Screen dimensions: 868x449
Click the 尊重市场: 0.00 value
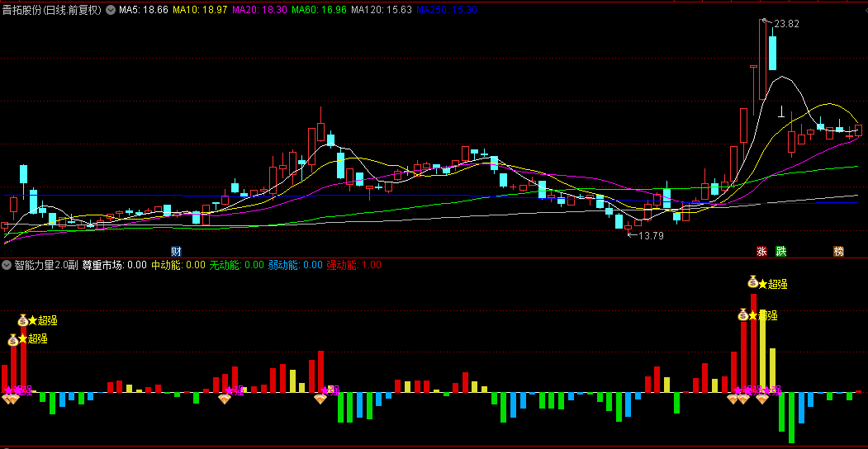coord(115,265)
